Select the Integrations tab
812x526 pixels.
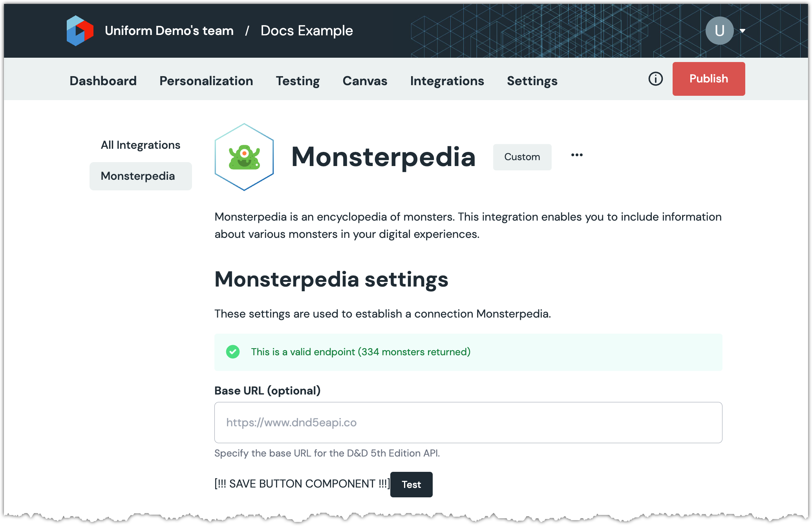(x=447, y=81)
